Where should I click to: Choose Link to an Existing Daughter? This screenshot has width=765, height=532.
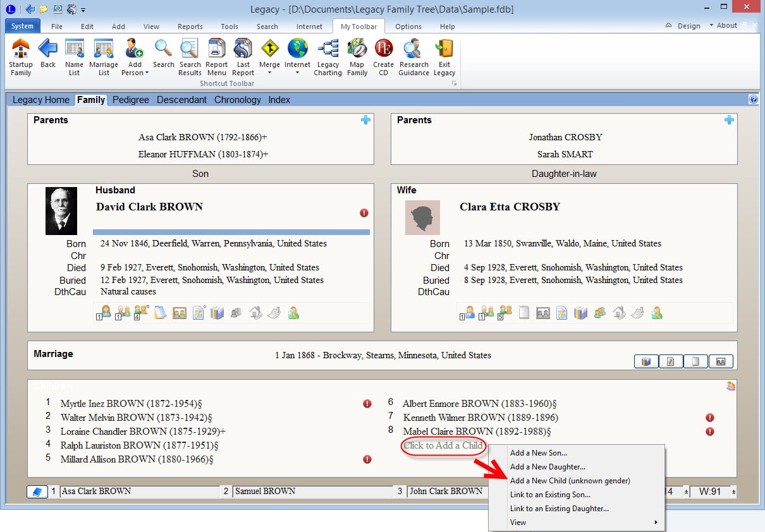(577, 509)
